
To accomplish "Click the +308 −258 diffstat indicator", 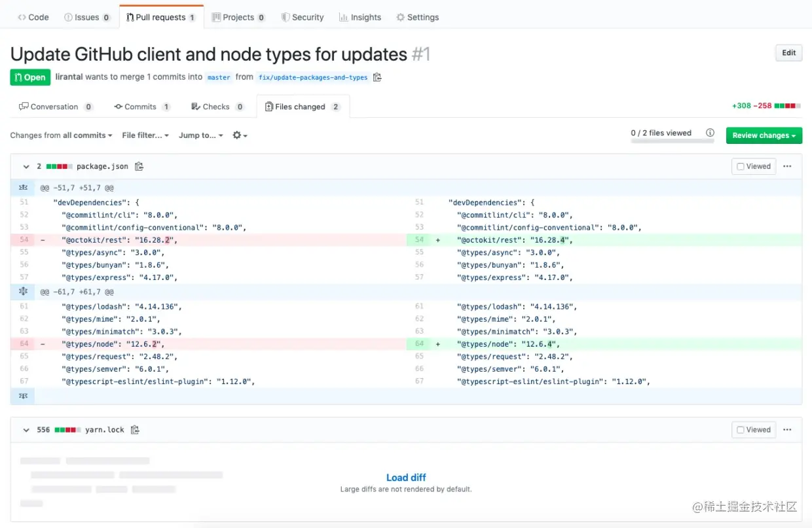I will point(767,106).
